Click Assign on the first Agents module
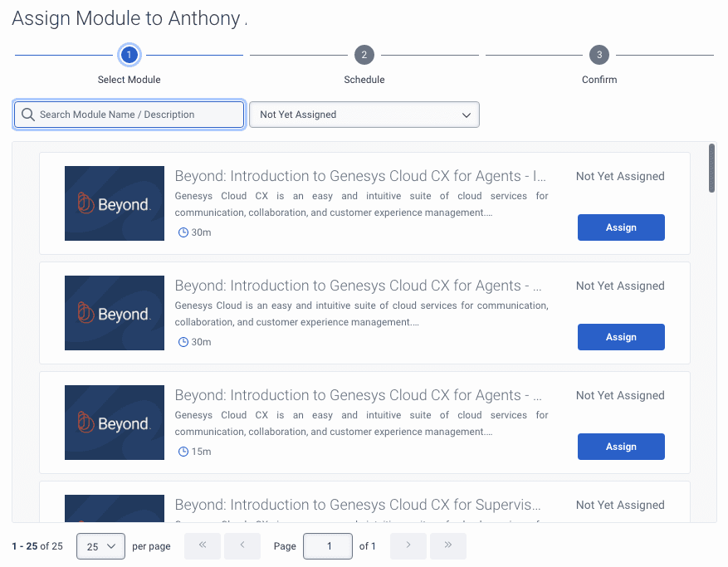This screenshot has height=567, width=728. [x=621, y=227]
